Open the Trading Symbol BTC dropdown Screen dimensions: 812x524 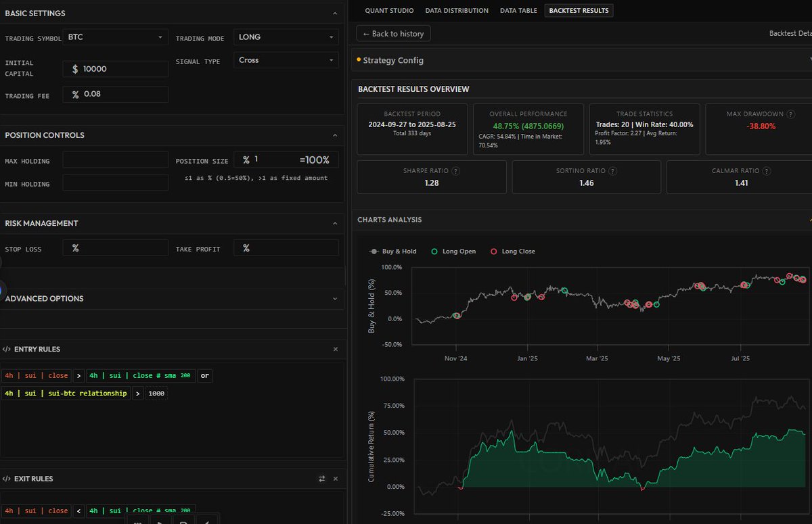pos(116,37)
